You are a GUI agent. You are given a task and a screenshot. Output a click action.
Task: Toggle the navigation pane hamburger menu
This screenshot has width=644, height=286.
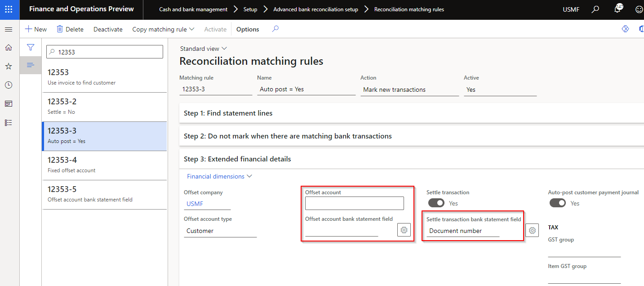coord(8,29)
